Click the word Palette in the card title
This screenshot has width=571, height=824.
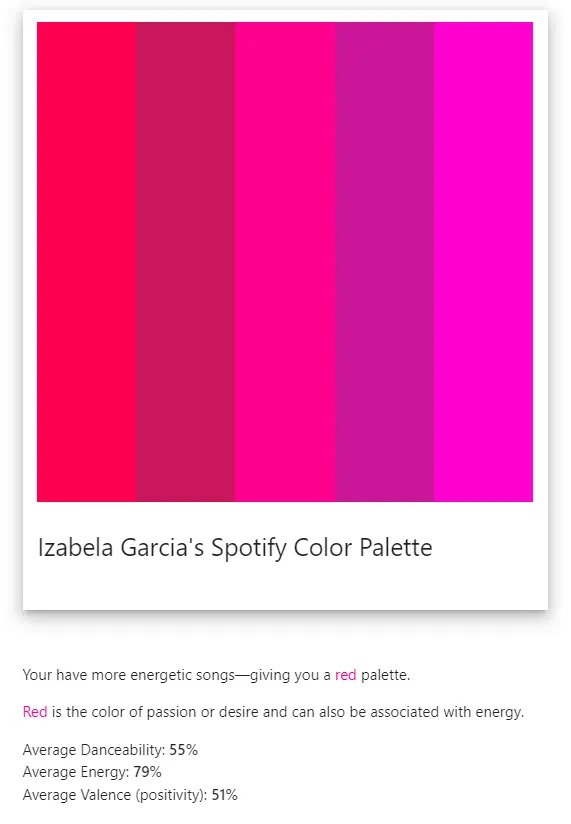396,547
